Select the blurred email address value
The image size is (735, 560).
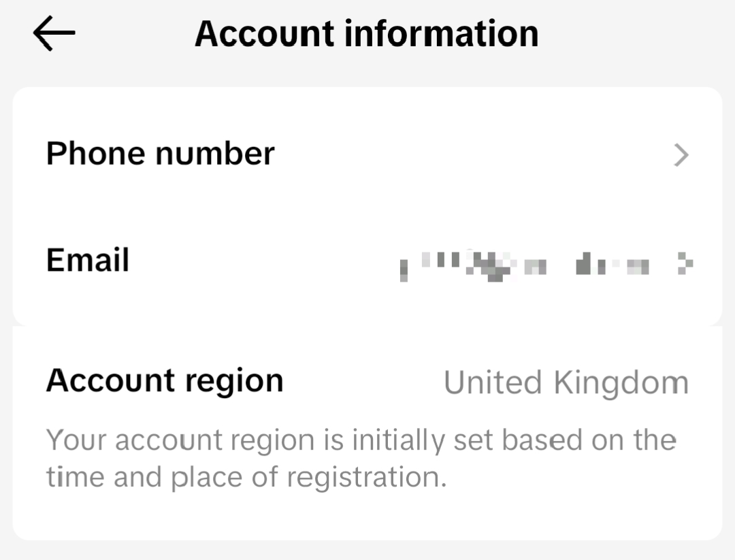(x=525, y=266)
